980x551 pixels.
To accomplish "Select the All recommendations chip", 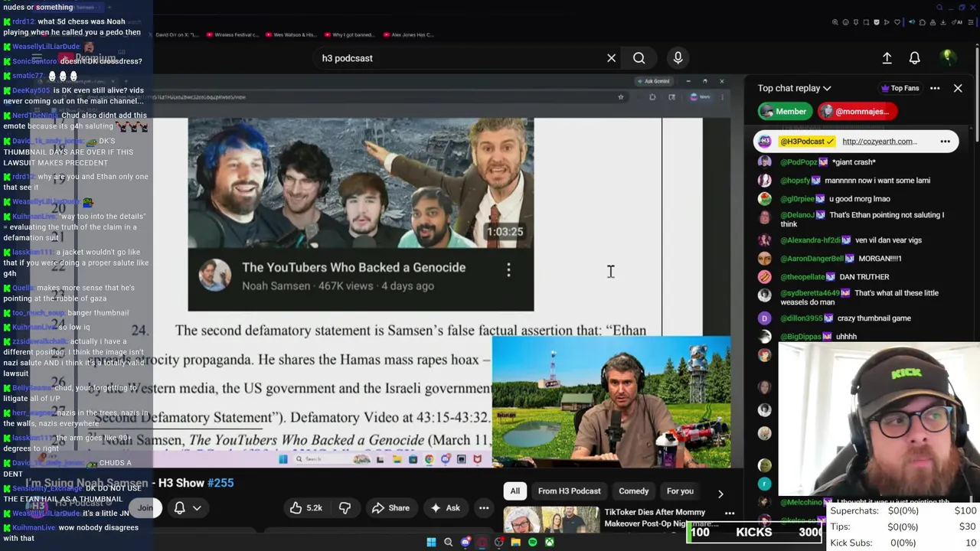I will tap(515, 491).
